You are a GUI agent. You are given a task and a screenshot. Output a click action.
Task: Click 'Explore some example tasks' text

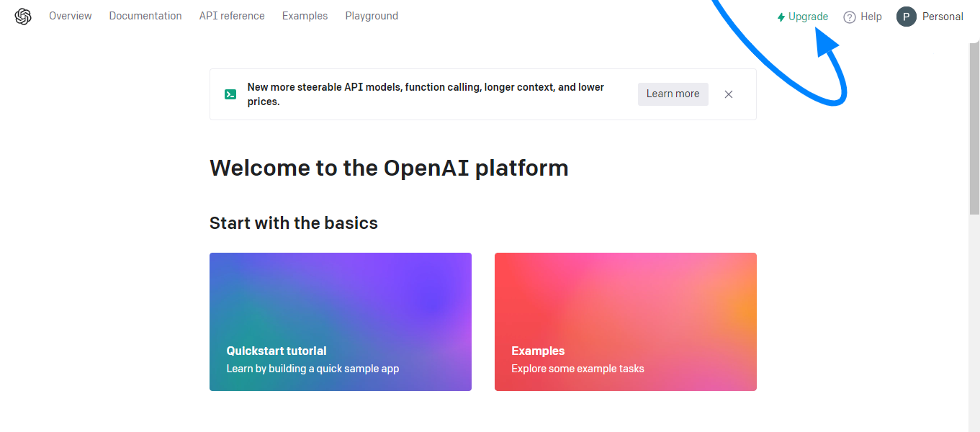point(577,369)
